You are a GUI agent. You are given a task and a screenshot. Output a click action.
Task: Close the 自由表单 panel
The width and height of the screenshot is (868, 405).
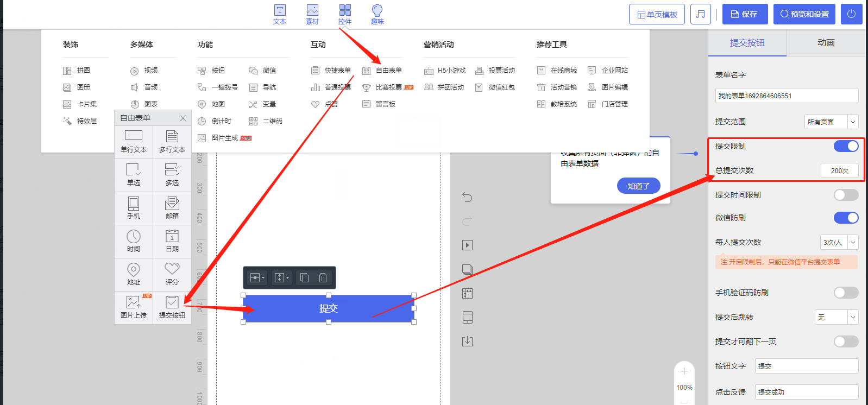click(x=183, y=118)
